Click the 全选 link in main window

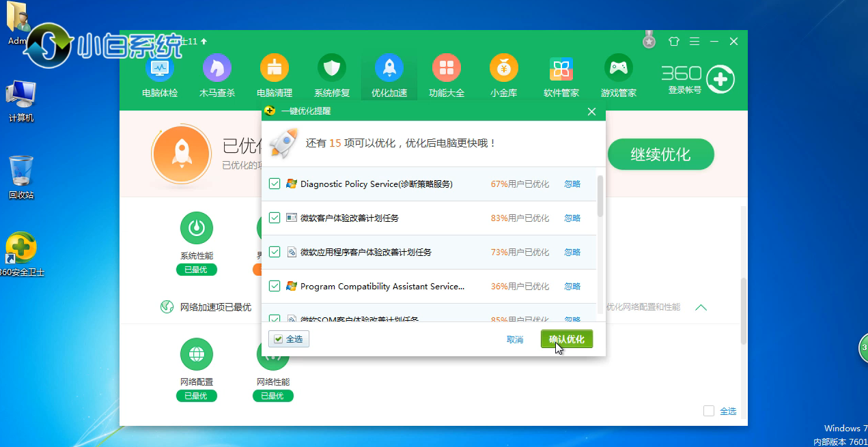728,411
